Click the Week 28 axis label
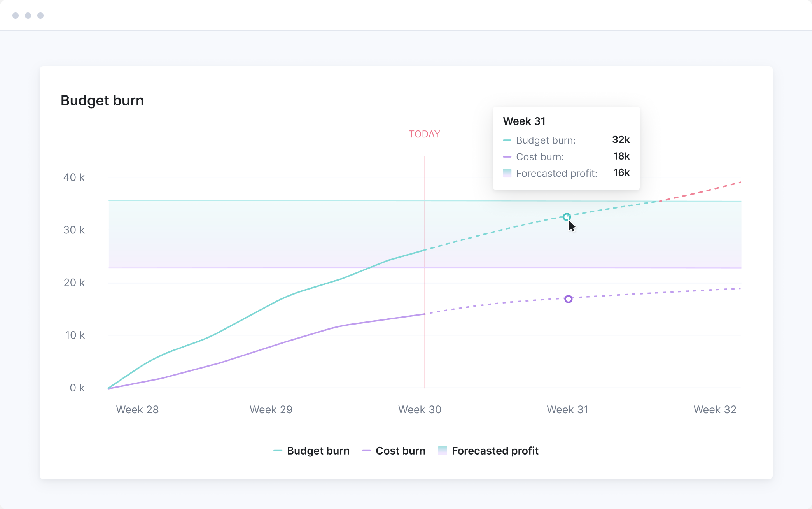Screen dimensions: 812x509 point(137,409)
